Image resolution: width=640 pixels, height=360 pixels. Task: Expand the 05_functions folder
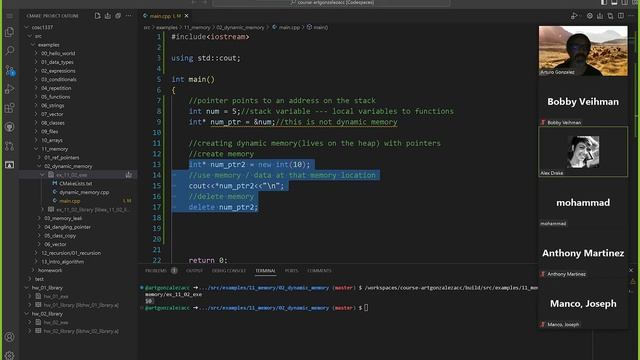(x=36, y=97)
